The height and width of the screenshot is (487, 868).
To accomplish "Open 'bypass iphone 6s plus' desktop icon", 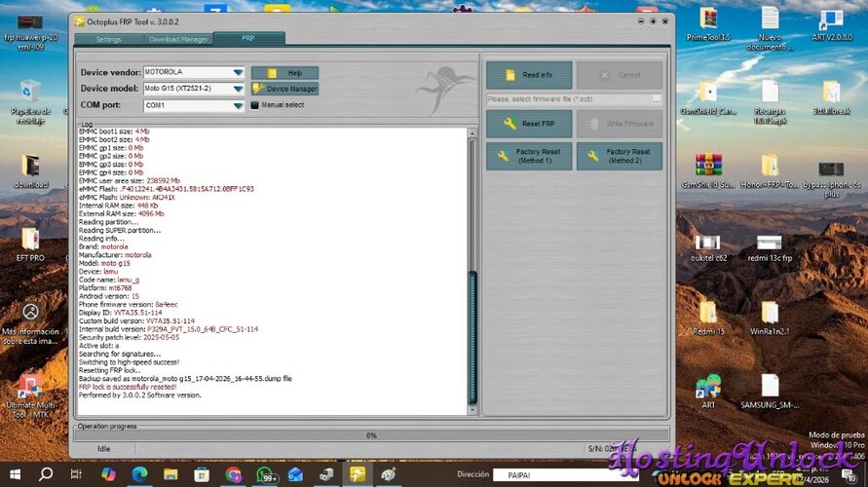I will pyautogui.click(x=831, y=179).
